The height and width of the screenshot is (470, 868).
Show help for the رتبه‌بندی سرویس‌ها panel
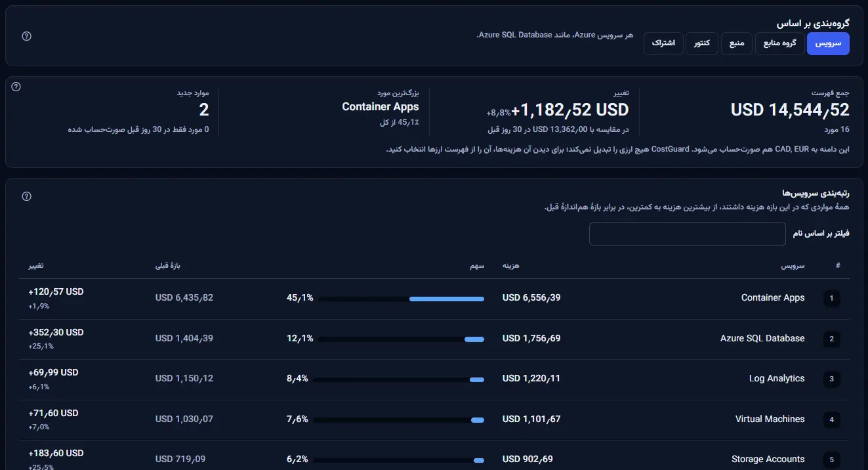[x=26, y=196]
